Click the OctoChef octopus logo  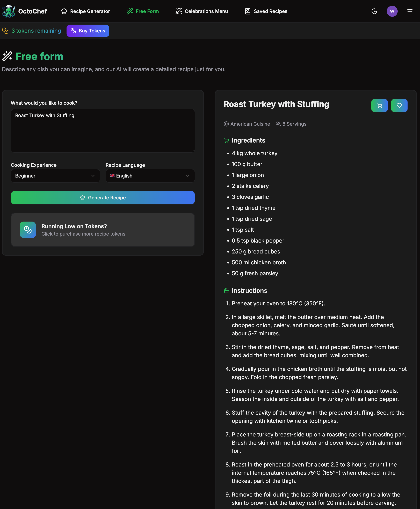coord(9,11)
